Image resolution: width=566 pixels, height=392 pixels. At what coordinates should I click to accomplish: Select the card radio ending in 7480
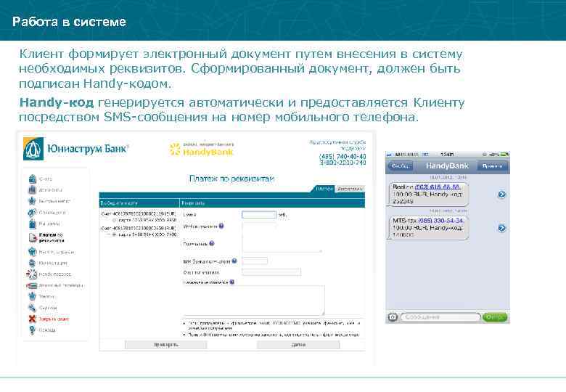(115, 234)
